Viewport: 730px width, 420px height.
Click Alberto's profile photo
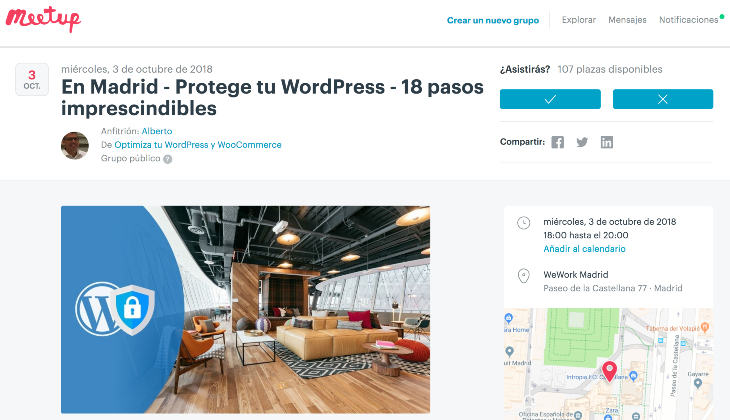pos(75,145)
